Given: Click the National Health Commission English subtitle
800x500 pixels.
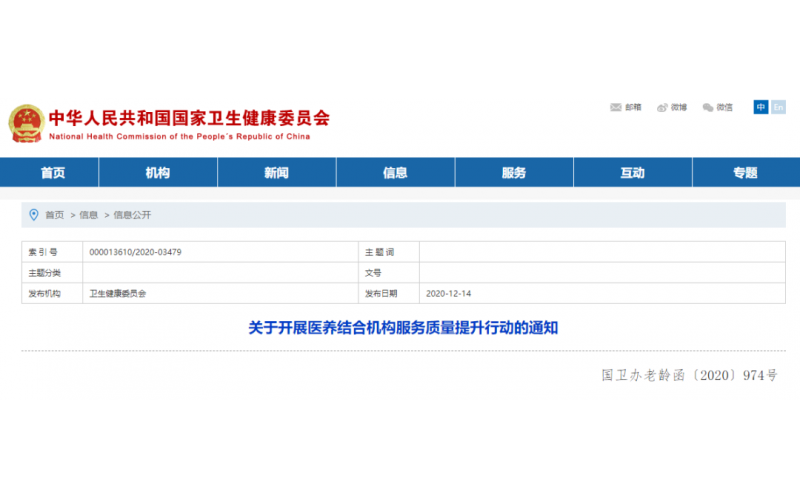Looking at the screenshot, I should pyautogui.click(x=180, y=137).
